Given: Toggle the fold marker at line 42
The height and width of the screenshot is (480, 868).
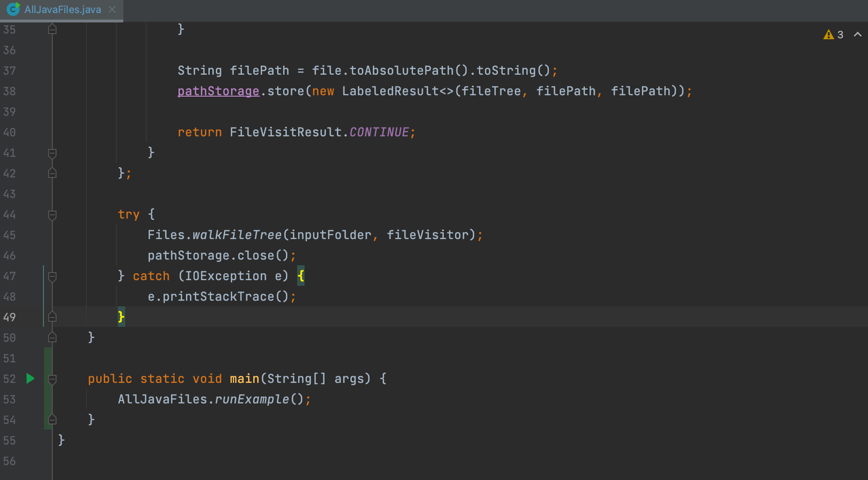Looking at the screenshot, I should 52,173.
